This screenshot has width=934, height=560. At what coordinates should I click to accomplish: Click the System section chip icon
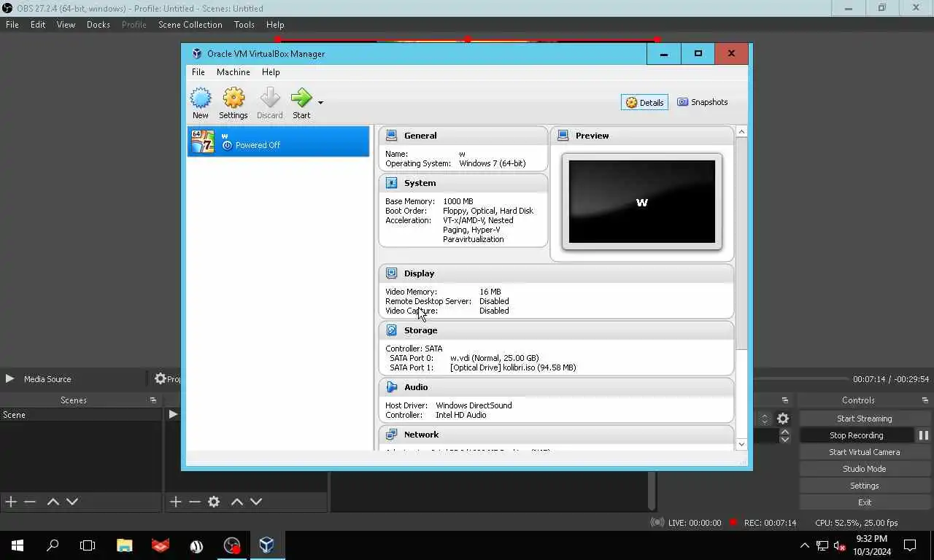coord(392,183)
